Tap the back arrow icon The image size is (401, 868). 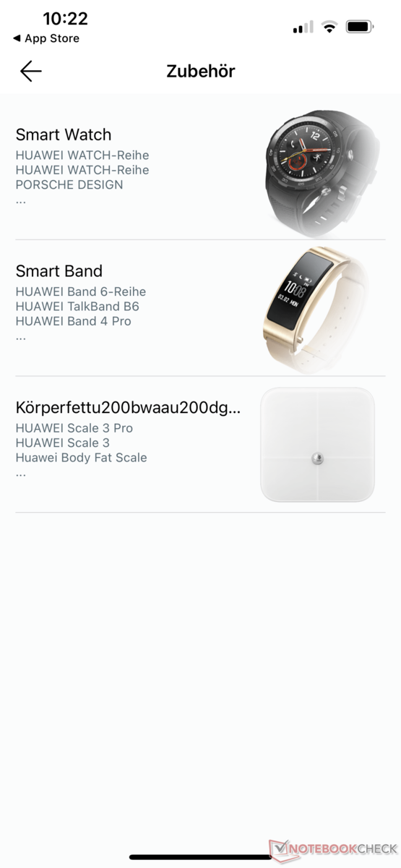pyautogui.click(x=30, y=71)
